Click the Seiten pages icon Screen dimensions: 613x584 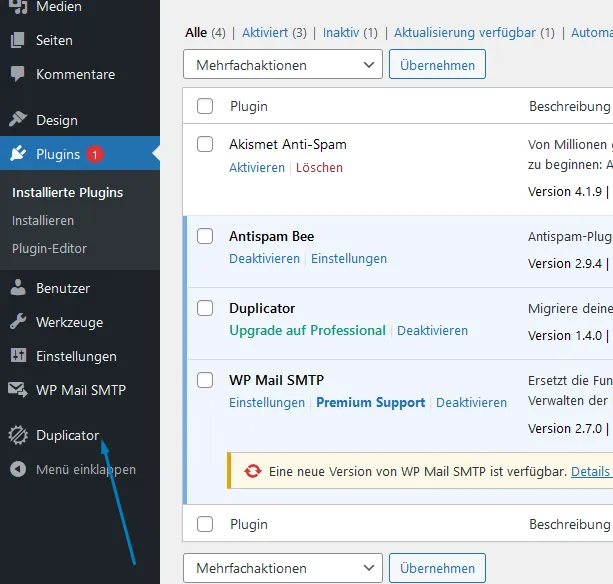[18, 40]
